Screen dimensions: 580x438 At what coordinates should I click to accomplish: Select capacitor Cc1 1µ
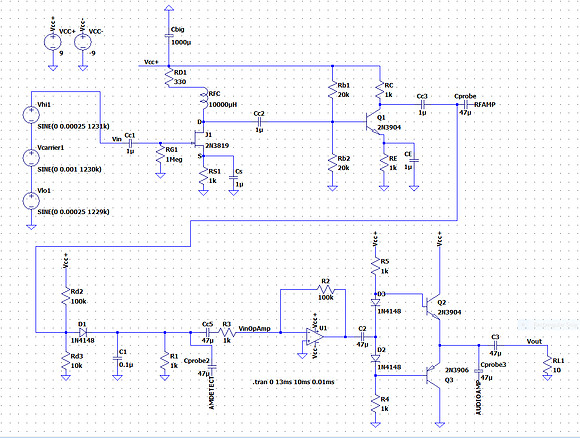(x=130, y=144)
